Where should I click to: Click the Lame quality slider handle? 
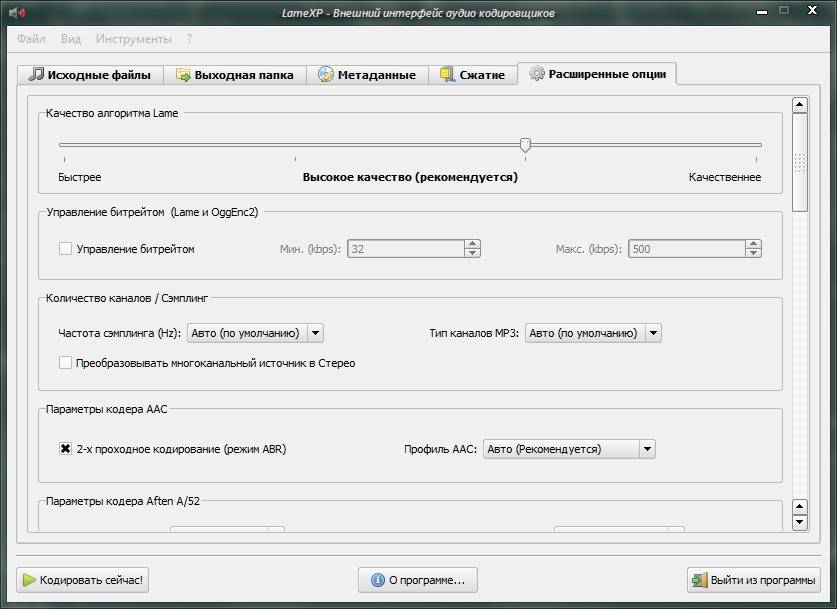pos(525,145)
